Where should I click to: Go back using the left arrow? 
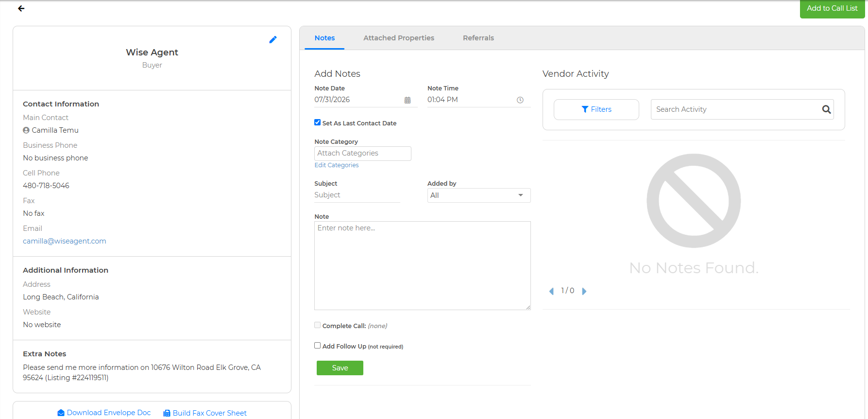coord(21,8)
